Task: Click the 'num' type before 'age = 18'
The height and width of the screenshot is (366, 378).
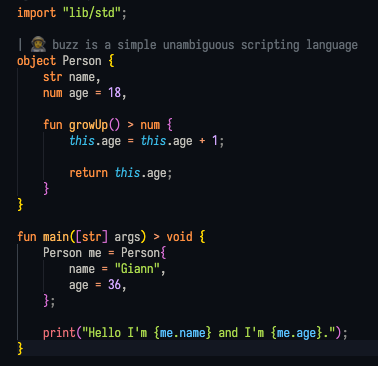Action: [53, 93]
